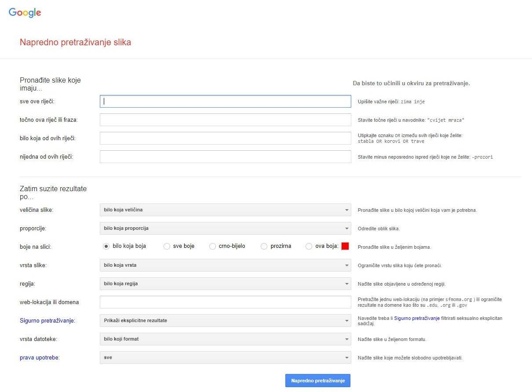Select the 'prozirna' radio option

[x=264, y=247]
